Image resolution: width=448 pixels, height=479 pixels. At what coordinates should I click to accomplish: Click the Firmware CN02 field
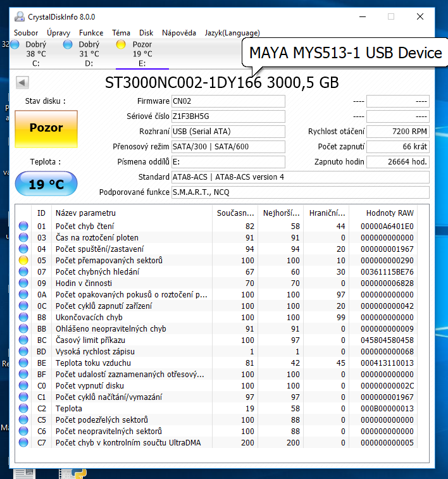(228, 101)
